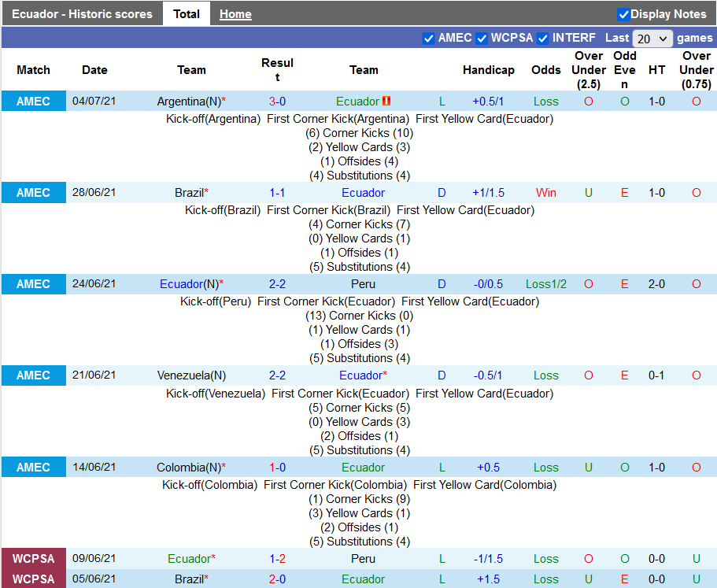Click the WCPSA badge for 09/06/21 match
717x588 pixels.
click(x=33, y=559)
